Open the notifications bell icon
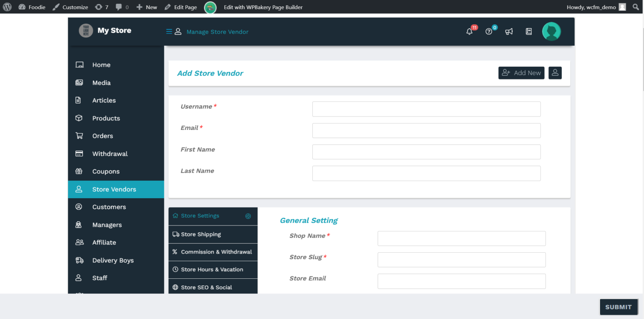644x319 pixels. pos(469,31)
